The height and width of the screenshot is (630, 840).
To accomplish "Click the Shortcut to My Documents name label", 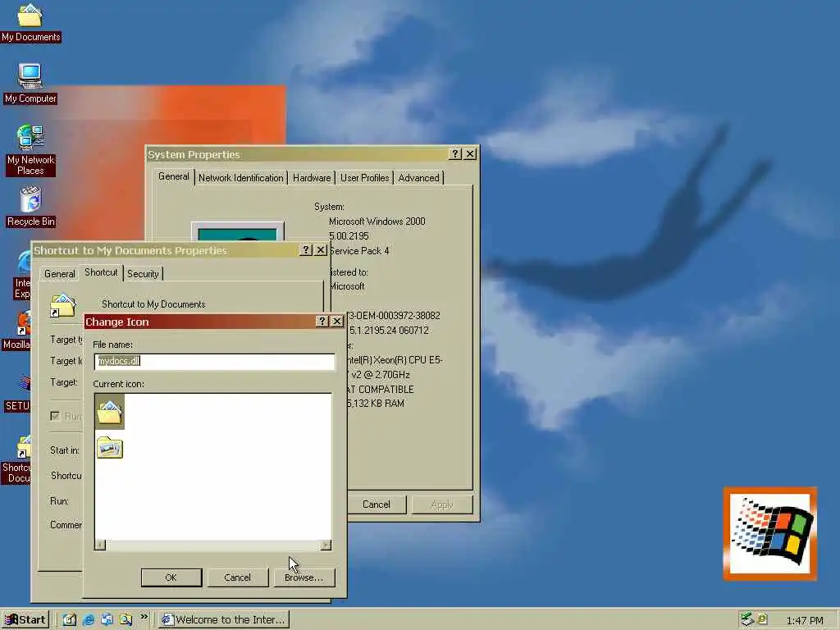I will (x=153, y=304).
